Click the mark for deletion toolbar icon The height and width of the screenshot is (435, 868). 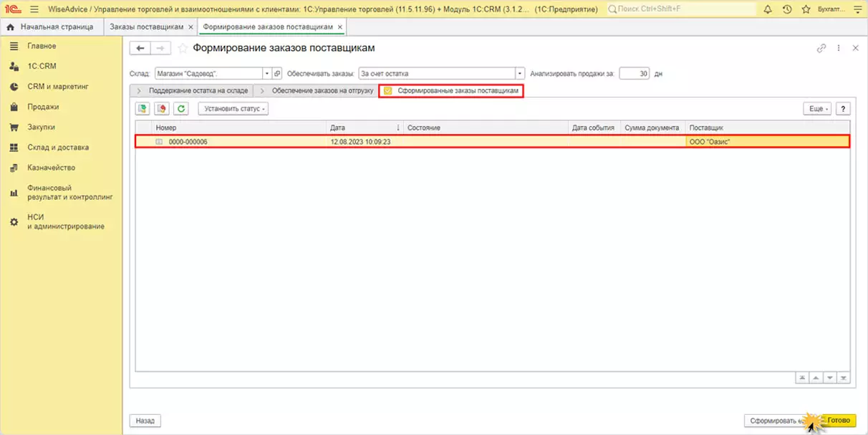163,109
